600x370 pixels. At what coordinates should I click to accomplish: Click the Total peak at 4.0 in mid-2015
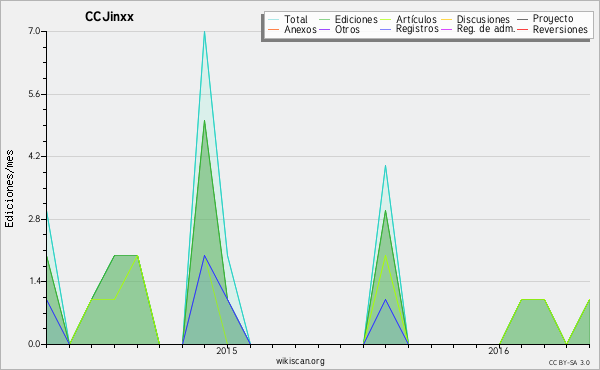coord(385,166)
